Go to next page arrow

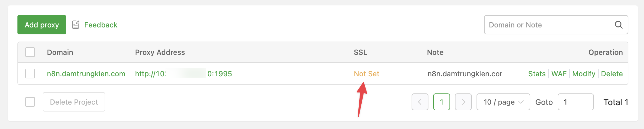[463, 102]
